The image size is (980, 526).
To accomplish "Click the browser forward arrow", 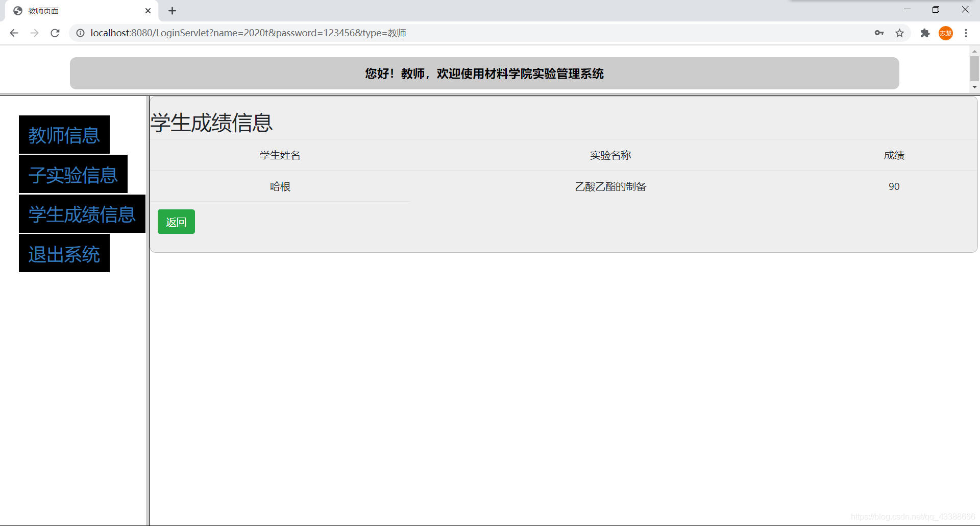I will (x=34, y=33).
